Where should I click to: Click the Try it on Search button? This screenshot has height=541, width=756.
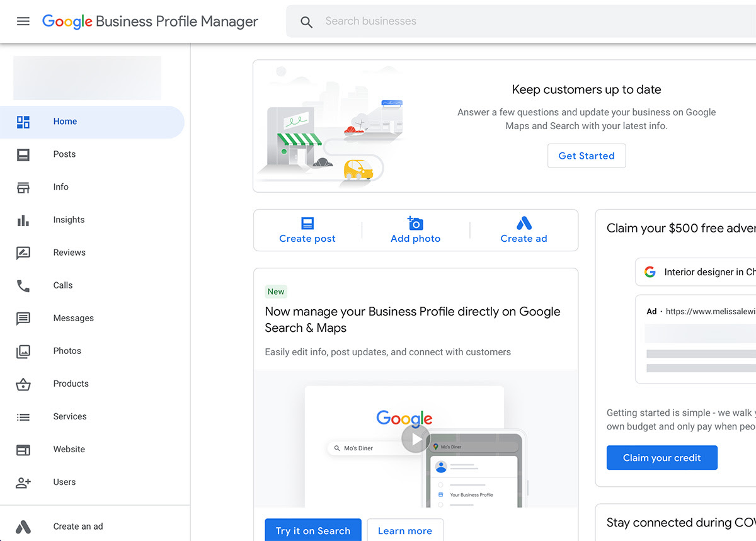(313, 530)
